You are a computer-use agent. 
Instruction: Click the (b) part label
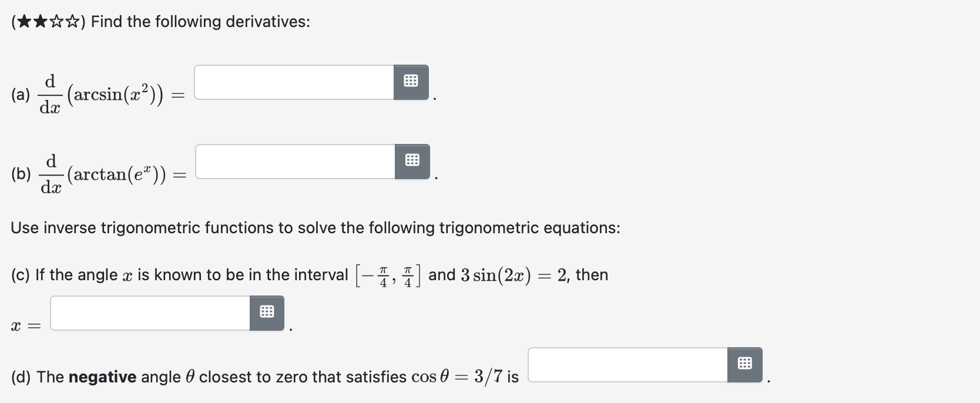(x=21, y=174)
